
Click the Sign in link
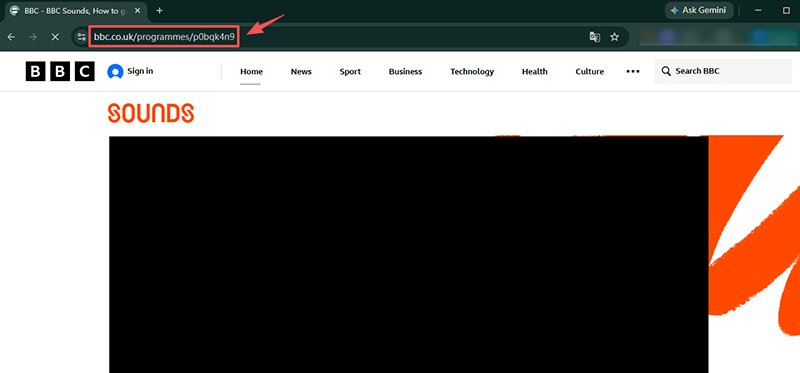[x=140, y=71]
